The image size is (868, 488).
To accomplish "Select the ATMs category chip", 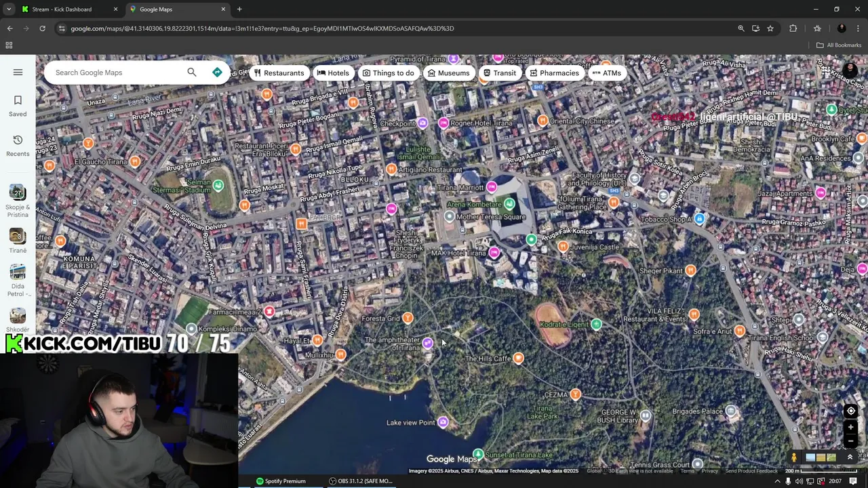I will click(606, 73).
